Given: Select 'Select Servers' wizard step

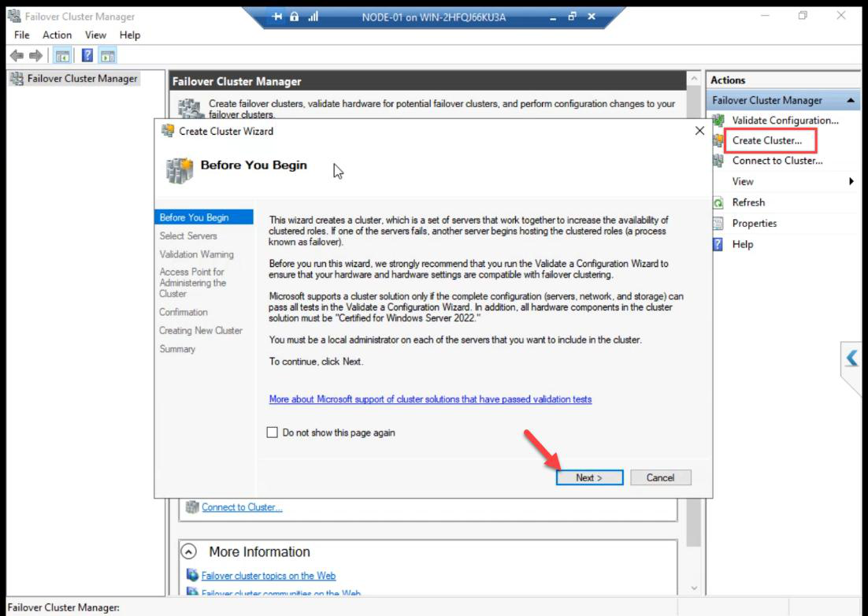Looking at the screenshot, I should click(188, 236).
